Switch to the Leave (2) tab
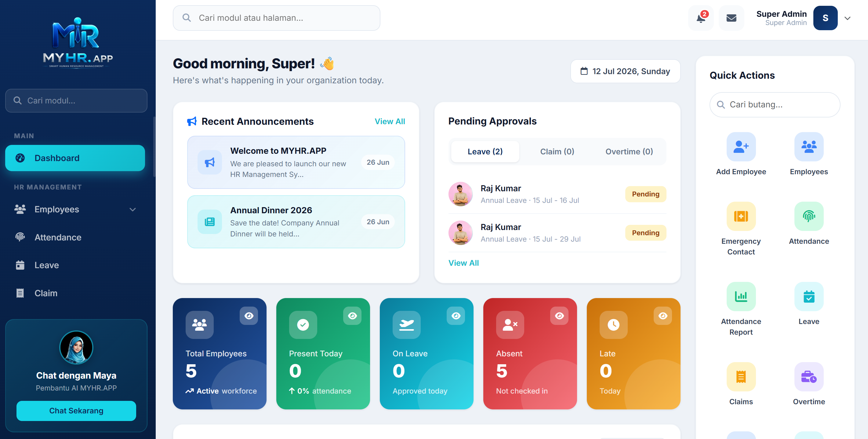Image resolution: width=868 pixels, height=439 pixels. [x=485, y=152]
